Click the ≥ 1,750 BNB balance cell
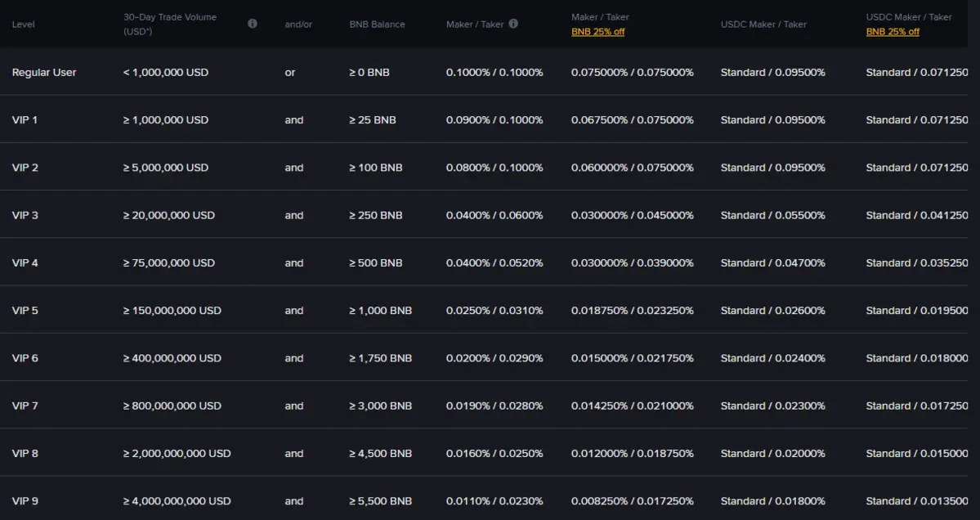 (x=380, y=358)
